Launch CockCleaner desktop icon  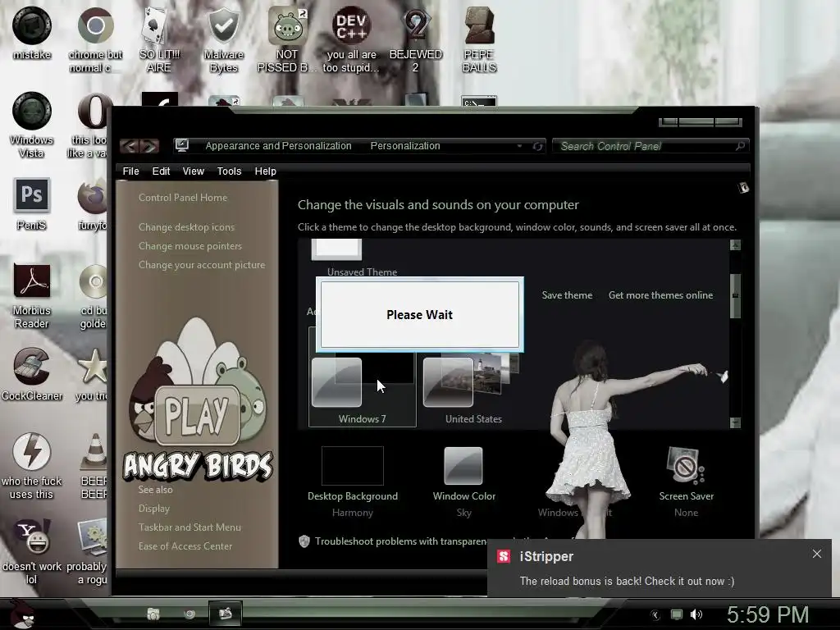(32, 374)
